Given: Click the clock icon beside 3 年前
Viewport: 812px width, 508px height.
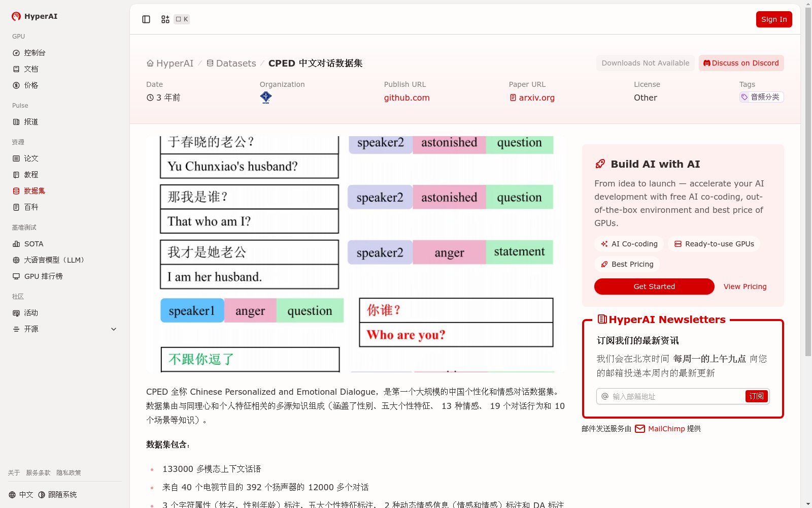Looking at the screenshot, I should (x=150, y=98).
